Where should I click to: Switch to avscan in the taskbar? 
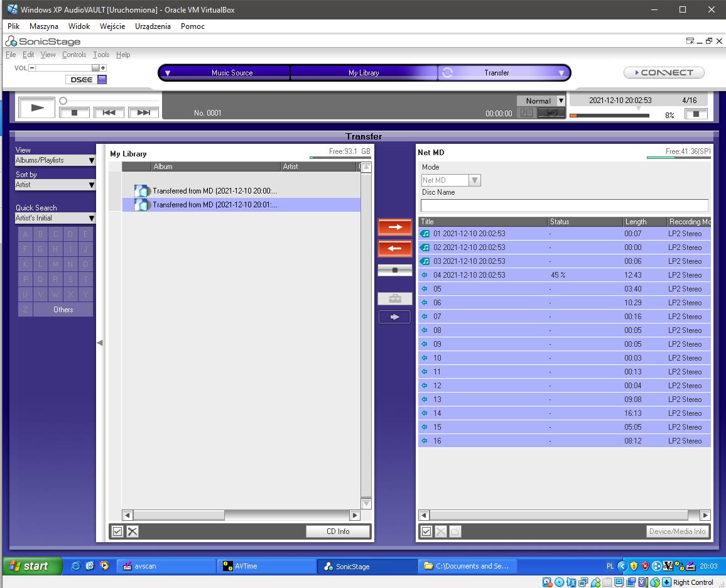(165, 566)
